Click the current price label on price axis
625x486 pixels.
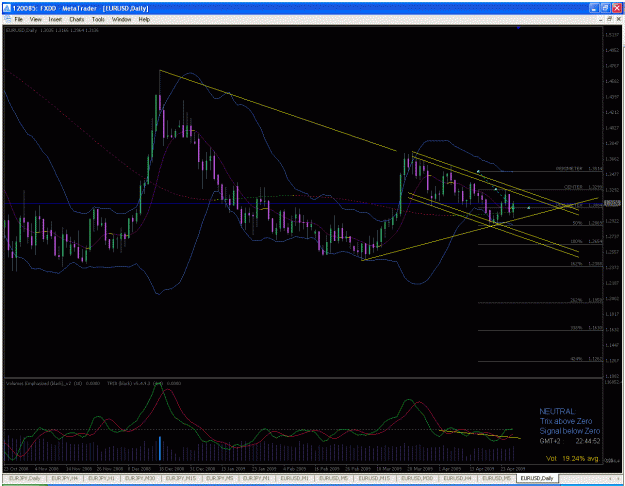coord(612,203)
